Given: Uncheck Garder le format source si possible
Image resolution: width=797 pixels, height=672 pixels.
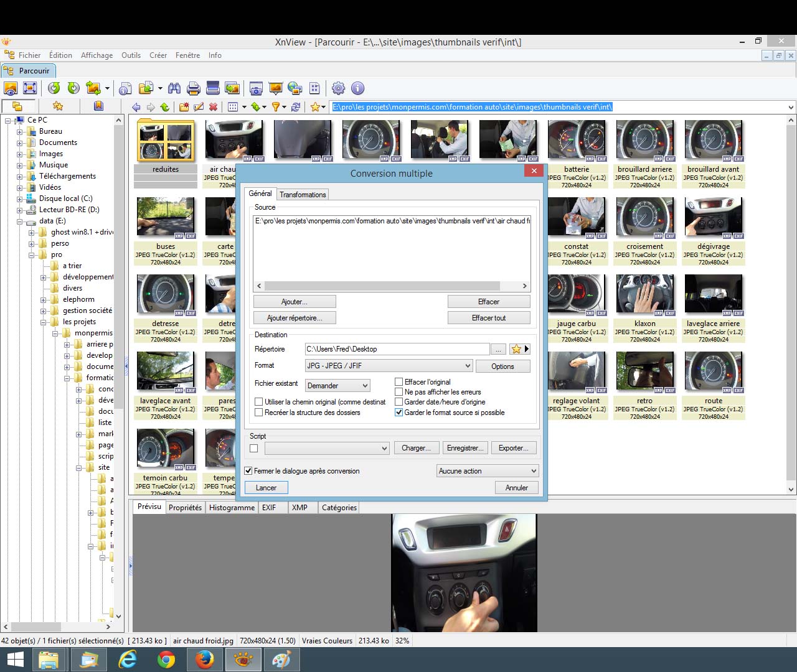Looking at the screenshot, I should pyautogui.click(x=399, y=413).
